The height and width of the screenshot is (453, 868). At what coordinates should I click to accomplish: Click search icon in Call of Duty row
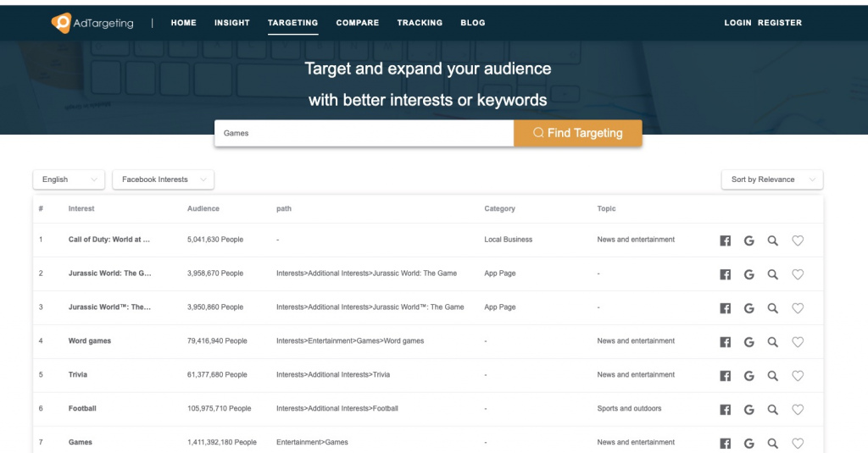pyautogui.click(x=773, y=240)
